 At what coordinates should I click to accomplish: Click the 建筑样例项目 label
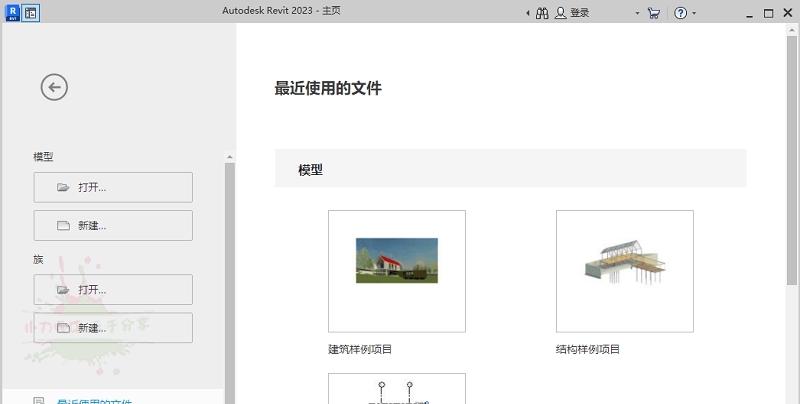(360, 350)
